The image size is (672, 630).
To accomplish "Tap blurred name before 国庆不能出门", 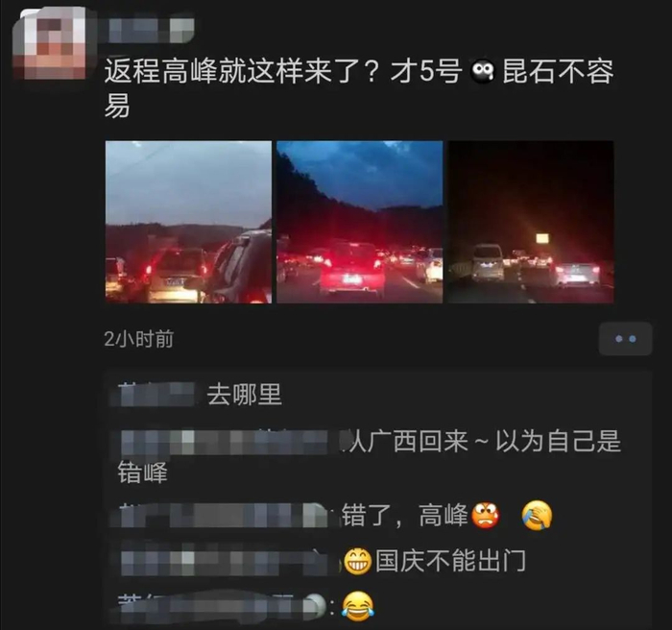I will point(228,561).
